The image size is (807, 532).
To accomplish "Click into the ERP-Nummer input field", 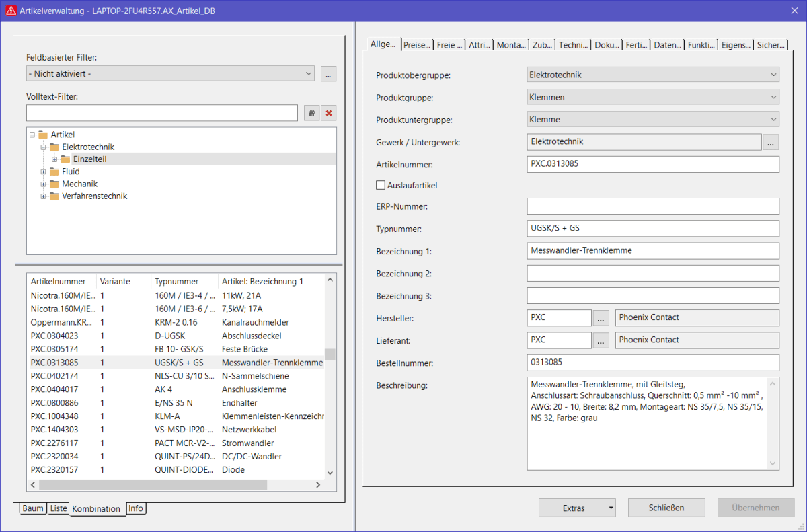I will click(652, 206).
